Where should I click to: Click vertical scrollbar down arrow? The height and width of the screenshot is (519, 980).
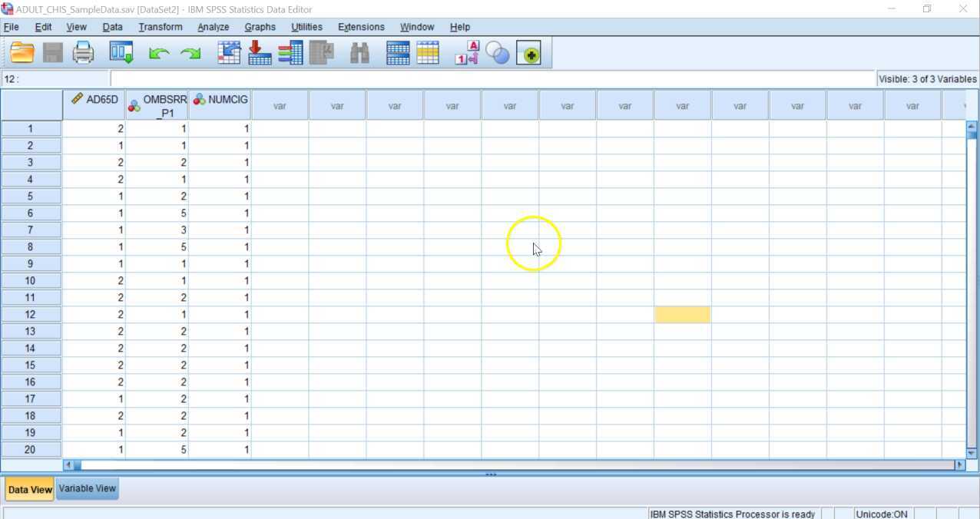972,453
